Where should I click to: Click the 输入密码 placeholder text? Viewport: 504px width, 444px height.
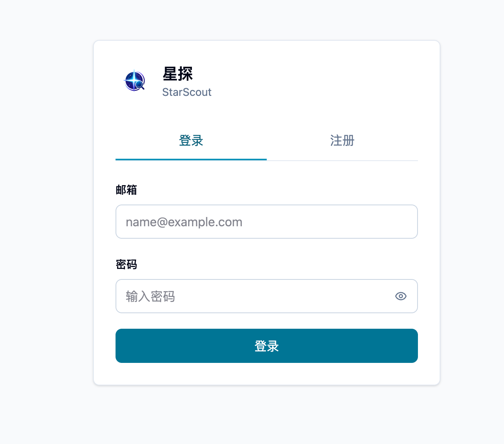coord(150,297)
